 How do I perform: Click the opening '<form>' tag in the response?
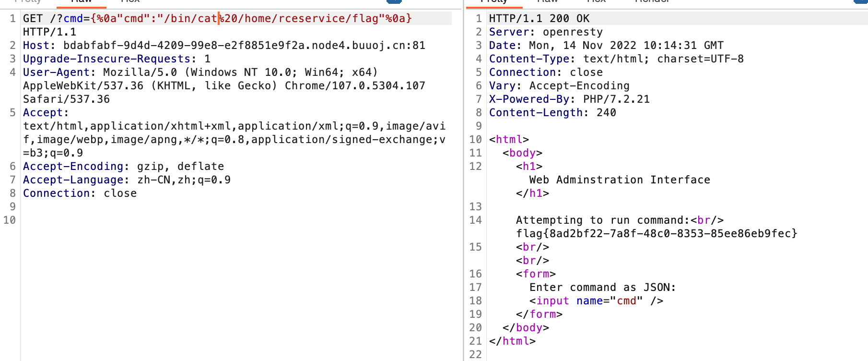coord(536,274)
